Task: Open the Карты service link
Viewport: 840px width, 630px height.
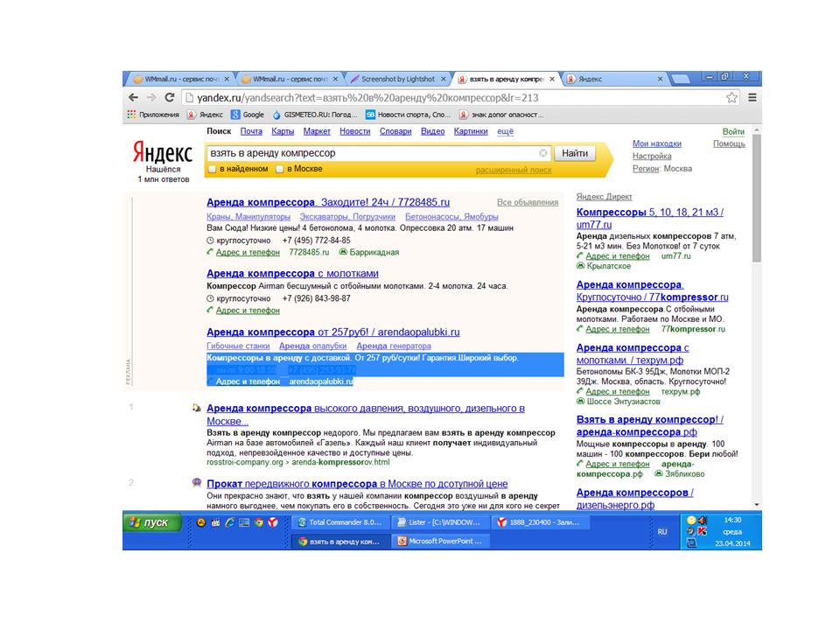Action: (x=283, y=131)
